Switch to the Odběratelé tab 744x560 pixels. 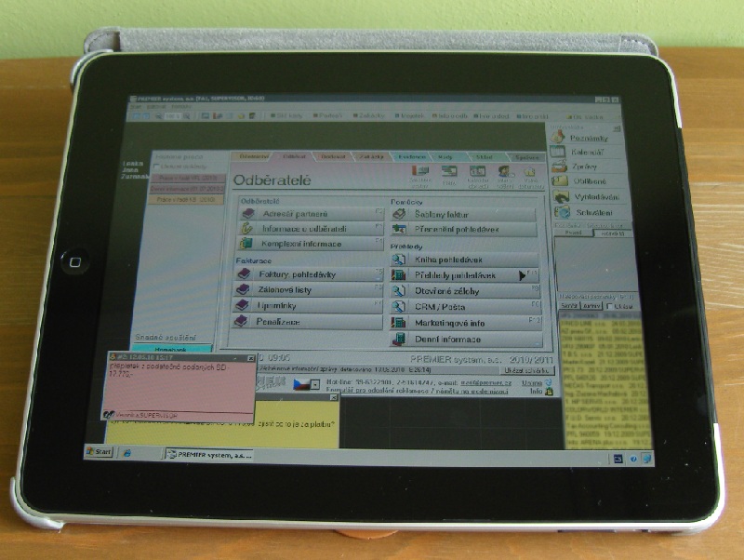(x=294, y=156)
